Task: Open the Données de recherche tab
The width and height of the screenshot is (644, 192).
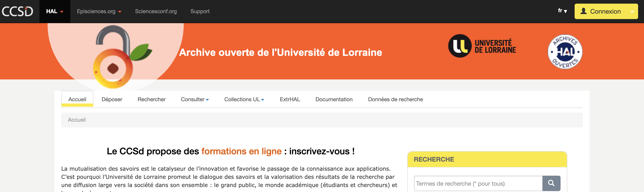Action: click(x=395, y=99)
